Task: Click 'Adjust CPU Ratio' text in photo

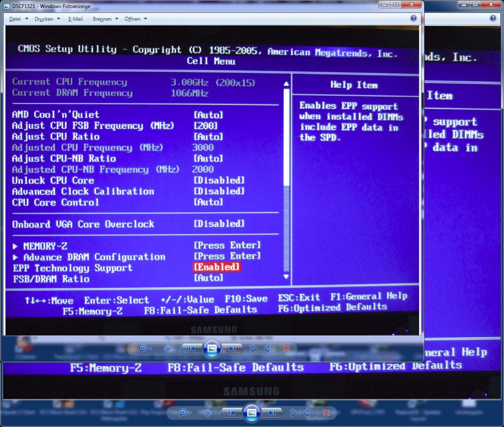Action: (56, 137)
